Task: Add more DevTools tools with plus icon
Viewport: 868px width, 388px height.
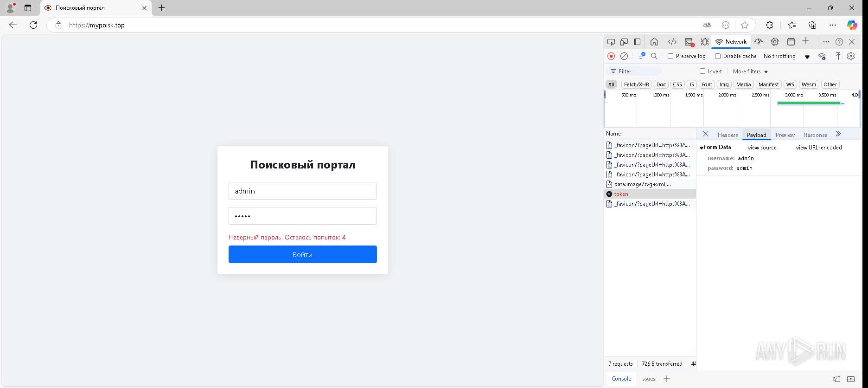Action: [805, 41]
